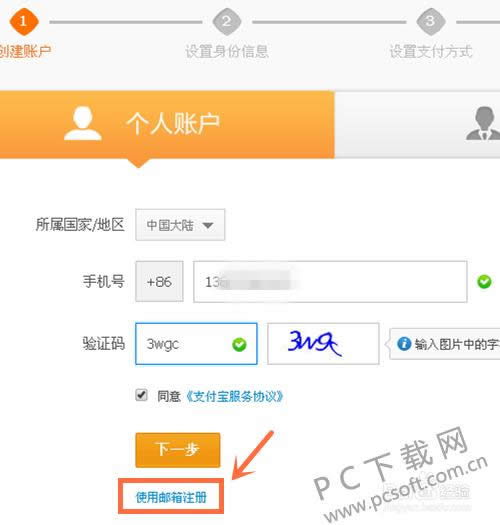The height and width of the screenshot is (525, 500).
Task: Click the step 2 gray diamond icon
Action: (227, 22)
